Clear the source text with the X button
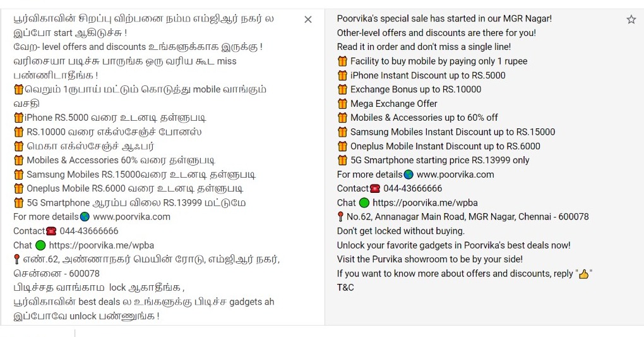Image resolution: width=644 pixels, height=337 pixels. click(308, 20)
